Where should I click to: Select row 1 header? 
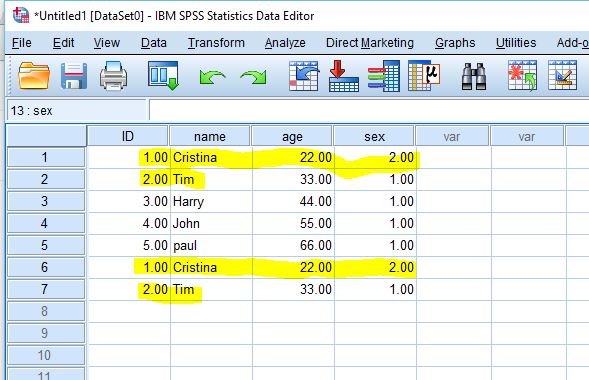coord(46,157)
